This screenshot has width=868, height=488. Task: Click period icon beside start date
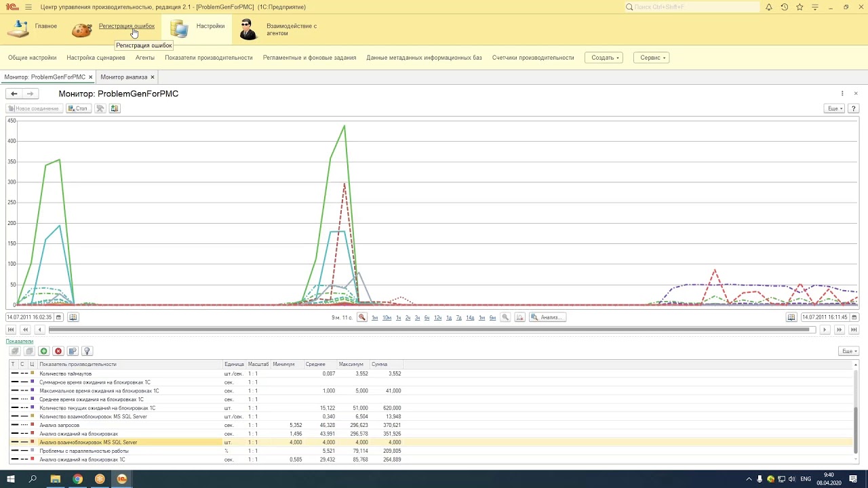click(73, 317)
